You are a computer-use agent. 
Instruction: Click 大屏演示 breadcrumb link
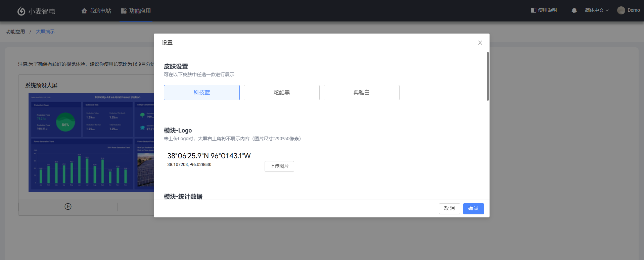[45, 32]
